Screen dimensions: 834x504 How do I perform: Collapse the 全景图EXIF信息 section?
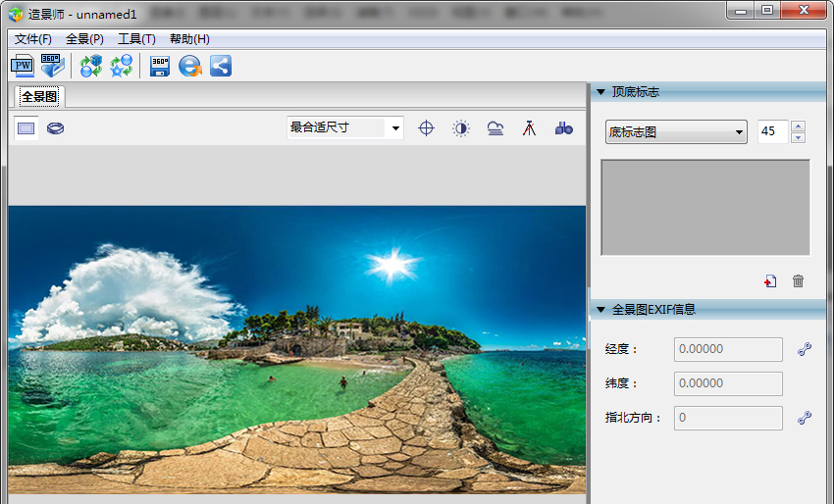600,309
